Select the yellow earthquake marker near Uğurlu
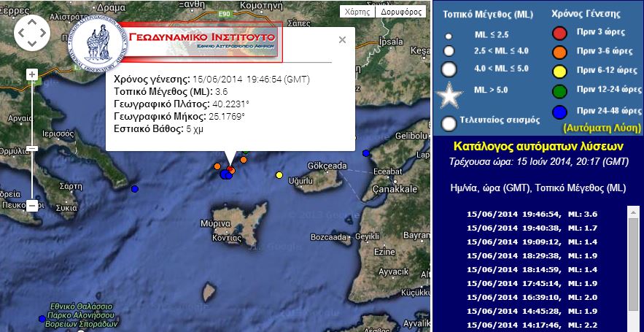This screenshot has height=332, width=644. (279, 175)
